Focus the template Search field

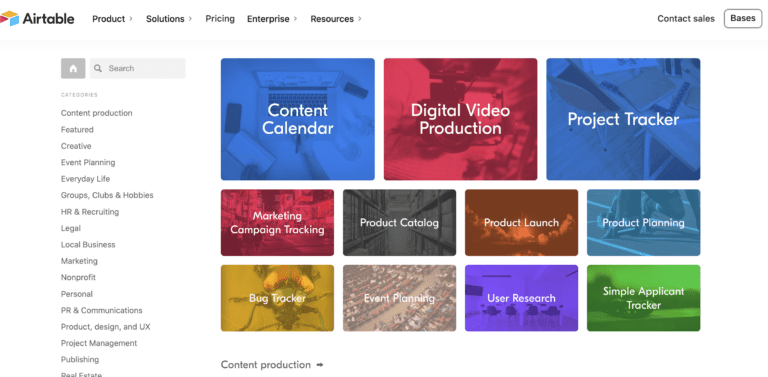[138, 69]
